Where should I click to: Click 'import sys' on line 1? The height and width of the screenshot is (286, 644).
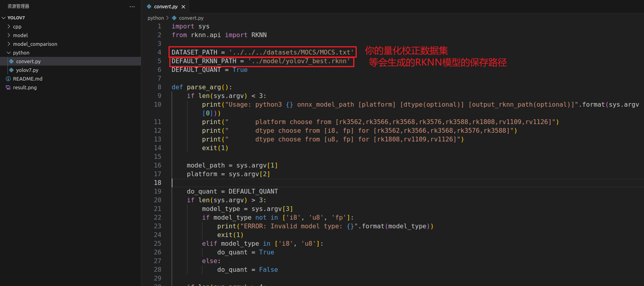(x=191, y=26)
